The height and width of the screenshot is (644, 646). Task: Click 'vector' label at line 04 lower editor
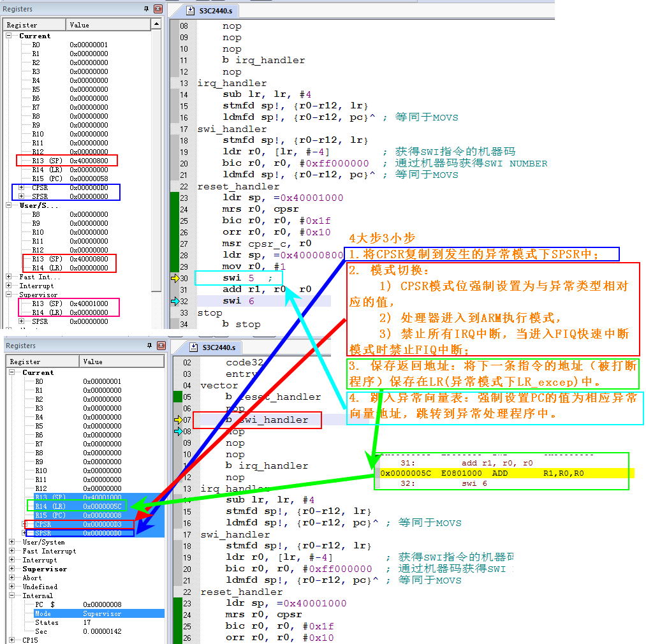(219, 385)
